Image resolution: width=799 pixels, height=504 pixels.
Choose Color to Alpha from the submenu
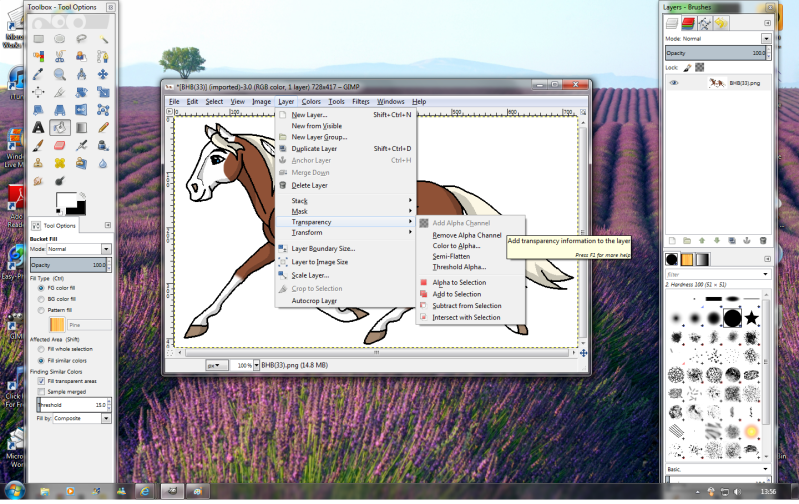click(x=456, y=246)
